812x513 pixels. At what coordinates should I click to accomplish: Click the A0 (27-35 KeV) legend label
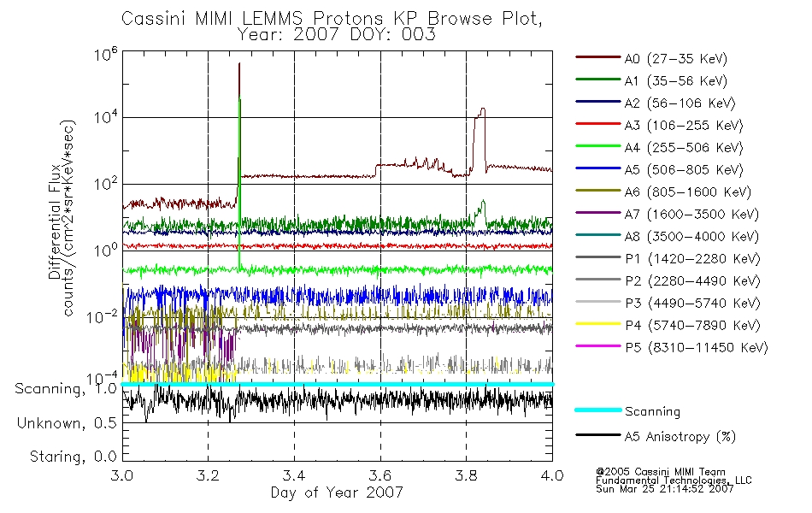(675, 58)
